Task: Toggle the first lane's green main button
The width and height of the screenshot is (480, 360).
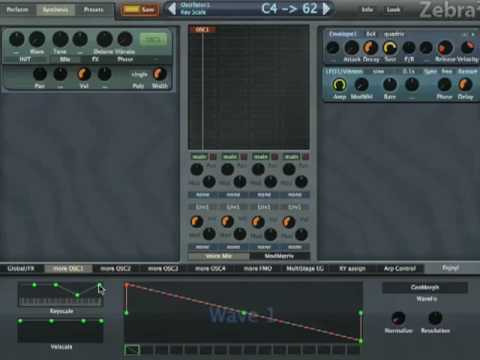Action: point(199,157)
